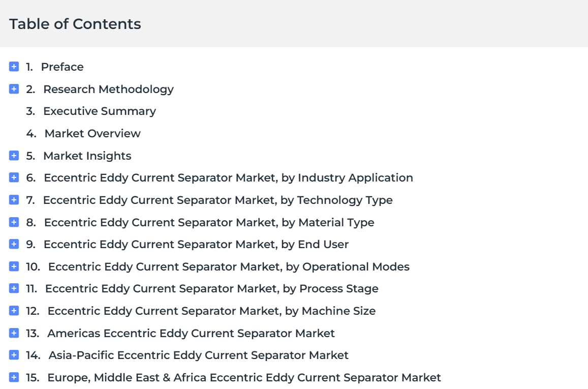Viewport: 588px width, 389px height.
Task: Expand Europe, Middle East & Africa section
Action: [x=14, y=377]
